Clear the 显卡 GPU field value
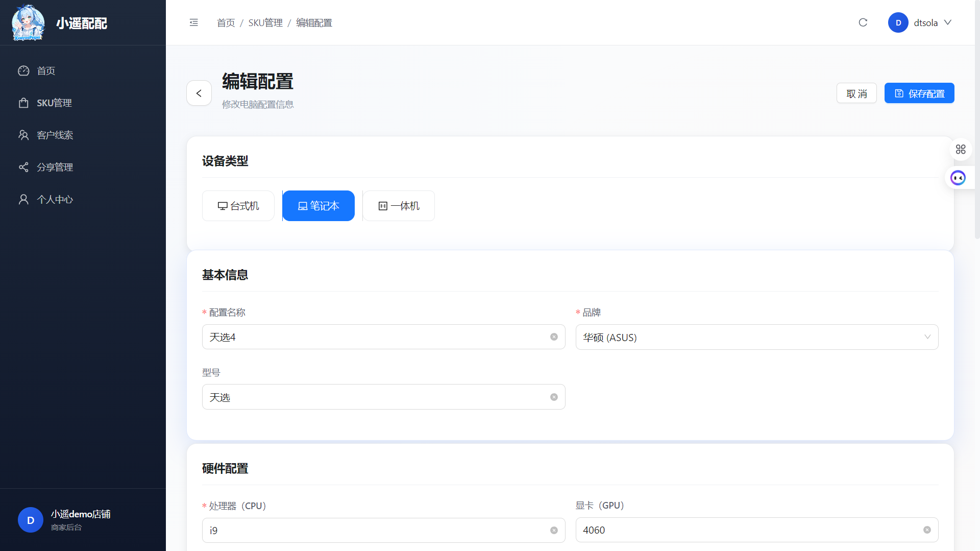The width and height of the screenshot is (980, 551). (927, 530)
